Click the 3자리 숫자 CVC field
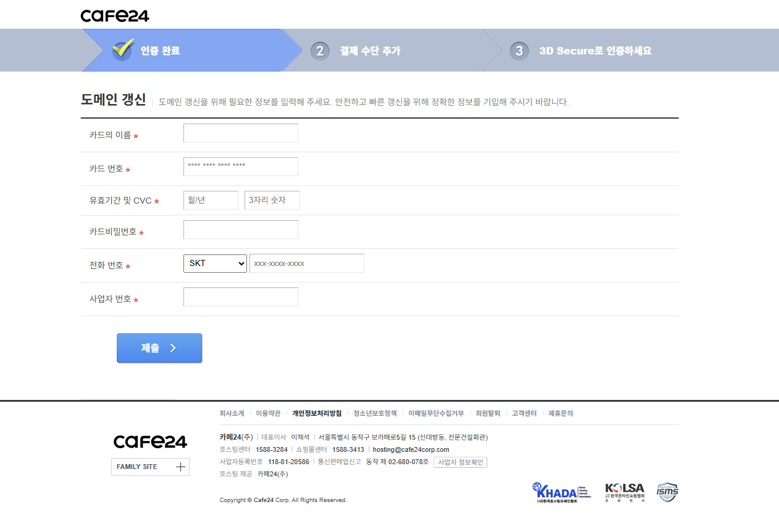Viewport: 779px width, 532px height. click(x=271, y=200)
